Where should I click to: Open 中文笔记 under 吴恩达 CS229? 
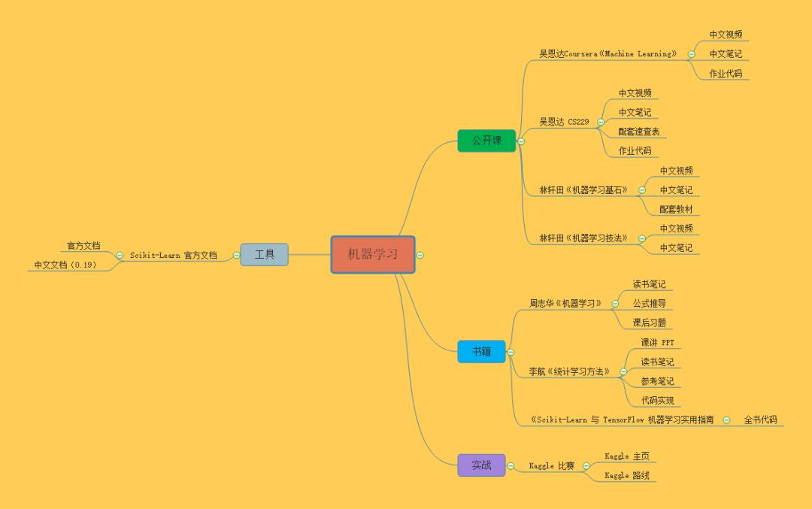pyautogui.click(x=635, y=112)
